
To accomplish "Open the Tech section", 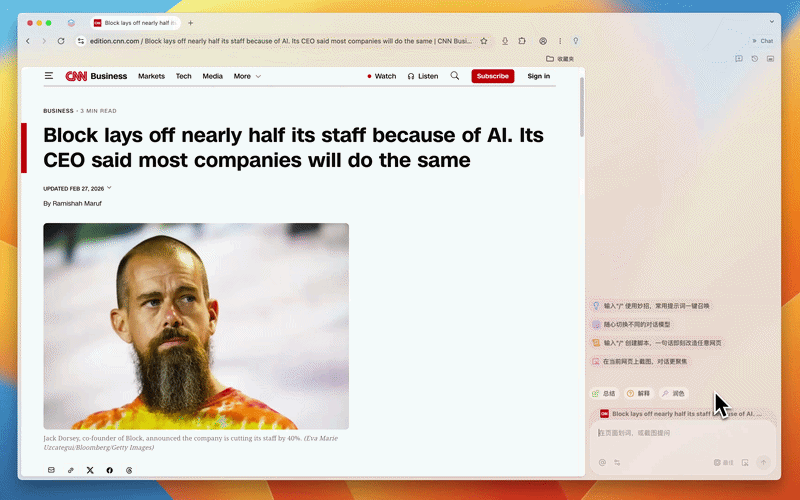I will [x=183, y=76].
